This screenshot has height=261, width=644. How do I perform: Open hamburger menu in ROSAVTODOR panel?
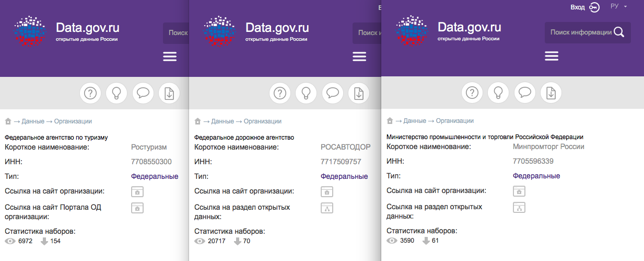(359, 56)
